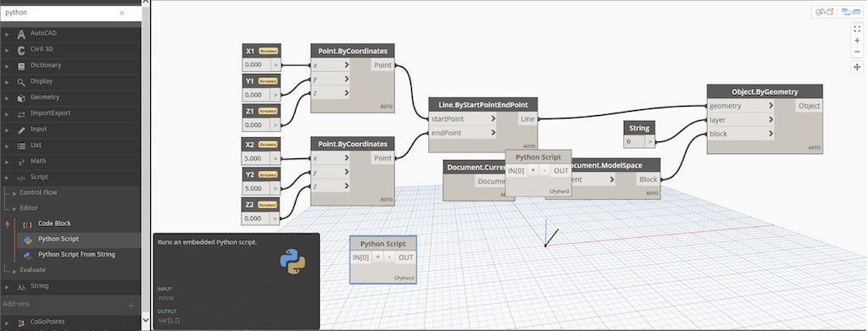Remove input with minus on selected Python Script node
868x331 pixels.
coord(390,257)
